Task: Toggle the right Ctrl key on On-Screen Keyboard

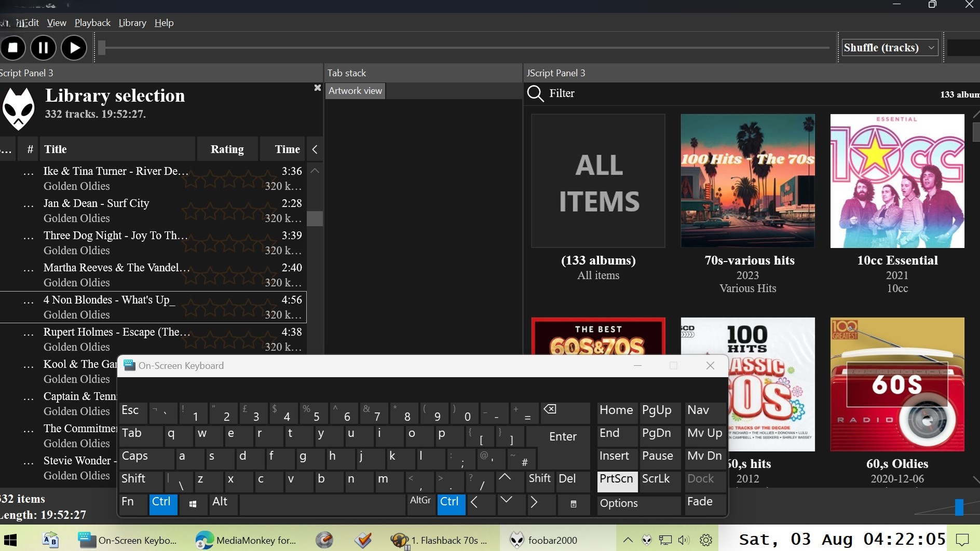Action: tap(451, 504)
